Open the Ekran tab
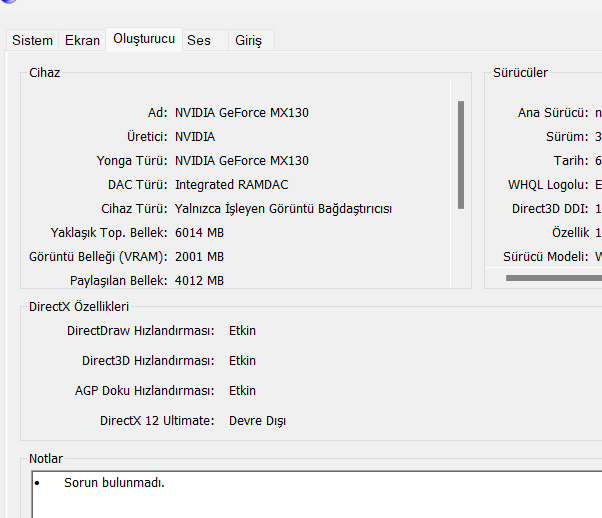 tap(82, 40)
